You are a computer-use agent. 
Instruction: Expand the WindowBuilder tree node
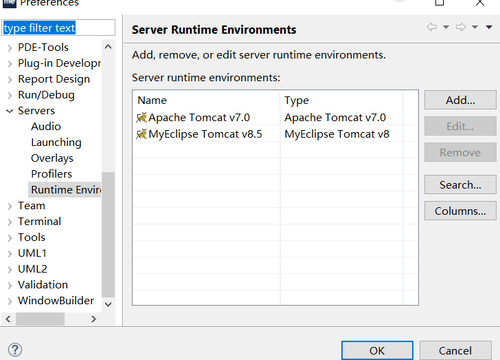coord(10,301)
